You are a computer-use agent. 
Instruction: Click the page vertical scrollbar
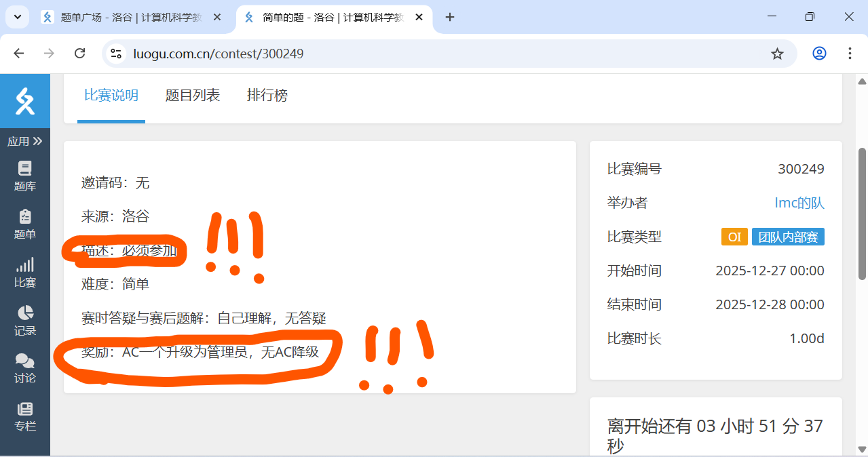[x=862, y=214]
